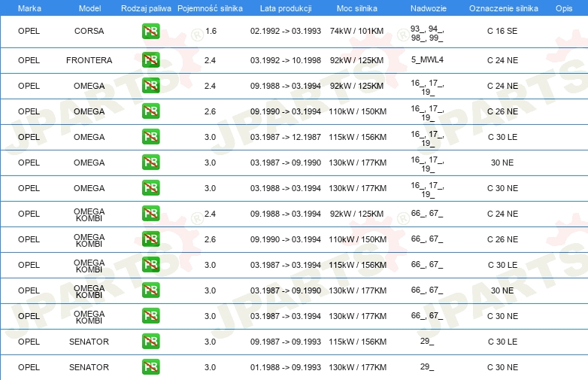Click the fuel icon in the OMEGA 2.6 row
This screenshot has width=588, height=380.
tap(150, 111)
